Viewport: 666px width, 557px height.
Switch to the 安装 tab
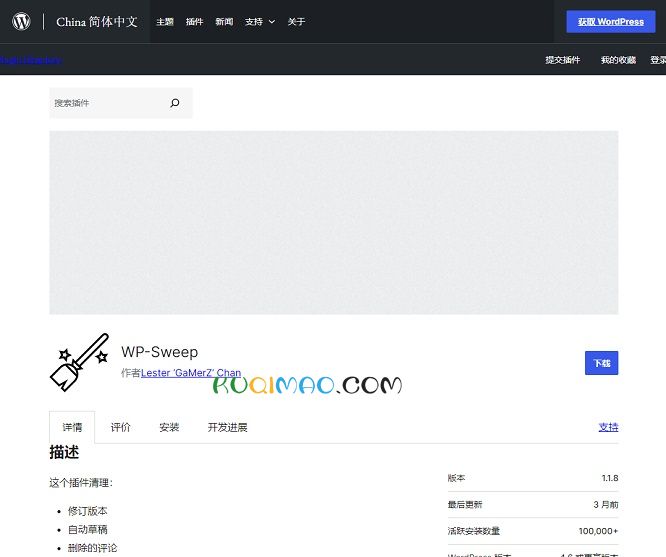coord(169,427)
